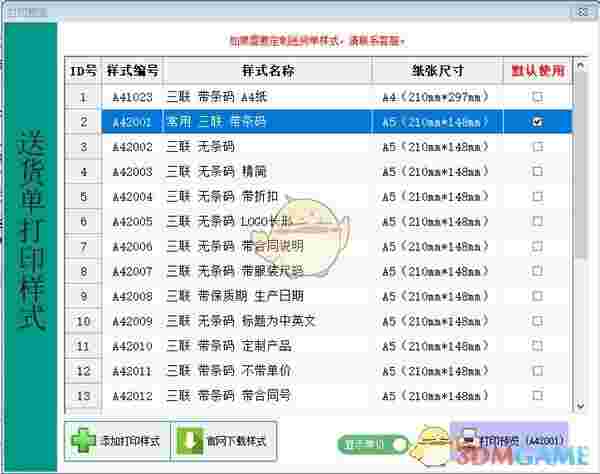Close the print style window
Screen dimensions: 600x474
pos(582,12)
